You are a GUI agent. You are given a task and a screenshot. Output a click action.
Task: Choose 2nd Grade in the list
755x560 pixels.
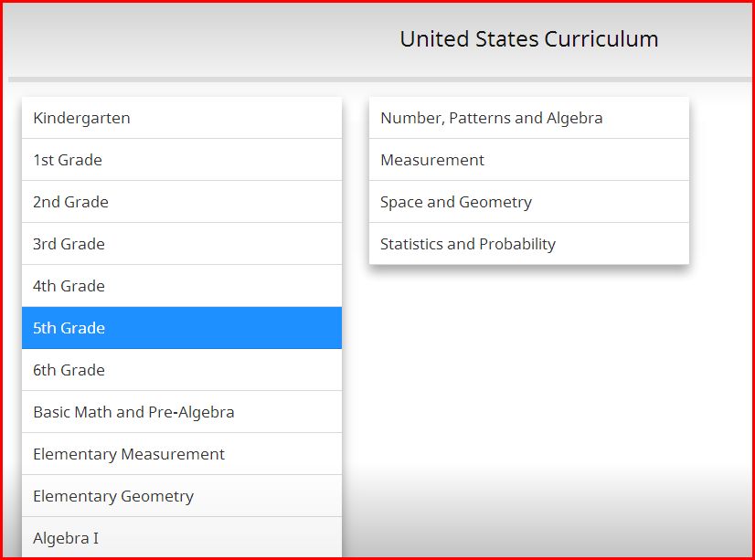[x=182, y=202]
